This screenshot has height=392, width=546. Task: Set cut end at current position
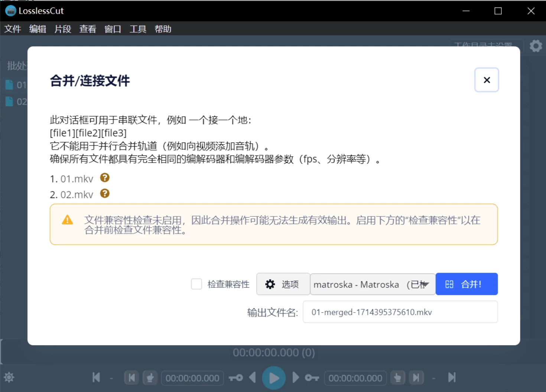point(397,378)
